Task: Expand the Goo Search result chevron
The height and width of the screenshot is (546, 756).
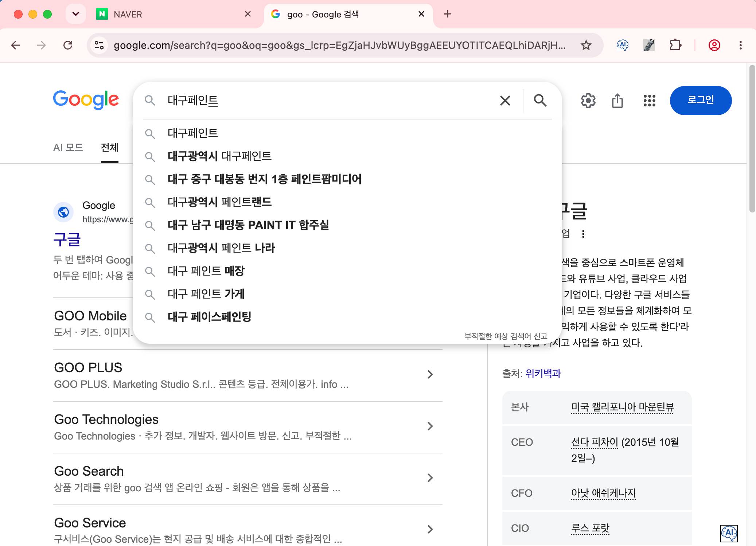Action: (x=430, y=478)
